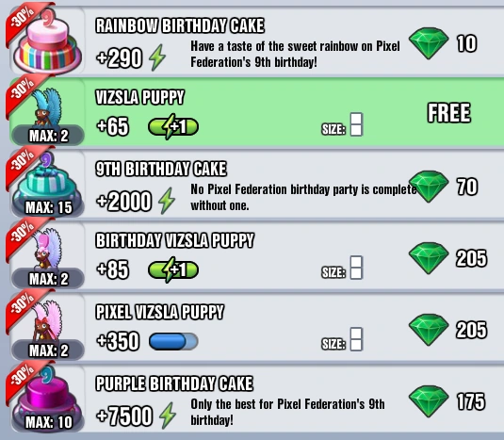The height and width of the screenshot is (440, 504).
Task: Select the Purple Birthday Cake icon
Action: click(47, 399)
